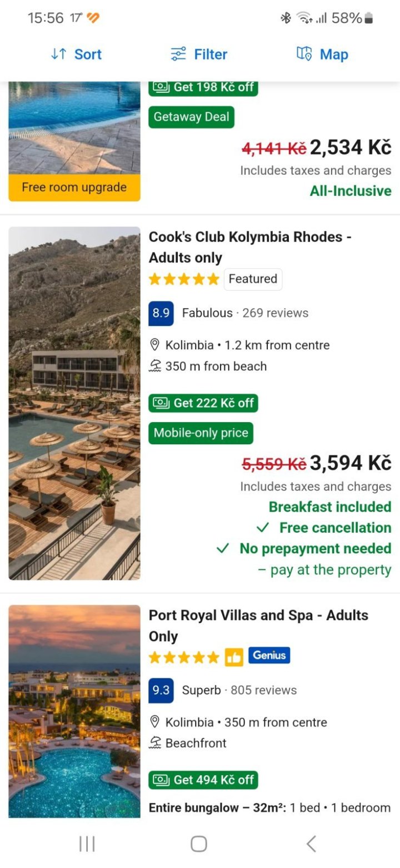Tap the Getaway Deal badge
Screen dimensions: 400x868
(x=191, y=117)
